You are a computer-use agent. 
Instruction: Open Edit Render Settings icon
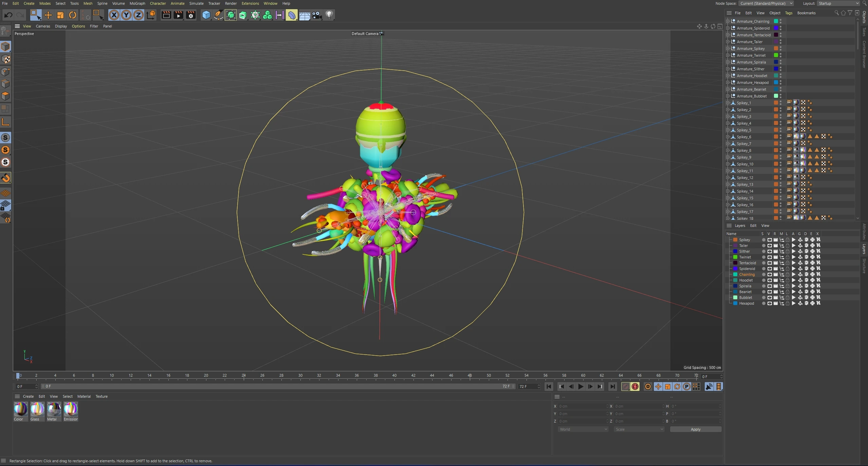191,15
